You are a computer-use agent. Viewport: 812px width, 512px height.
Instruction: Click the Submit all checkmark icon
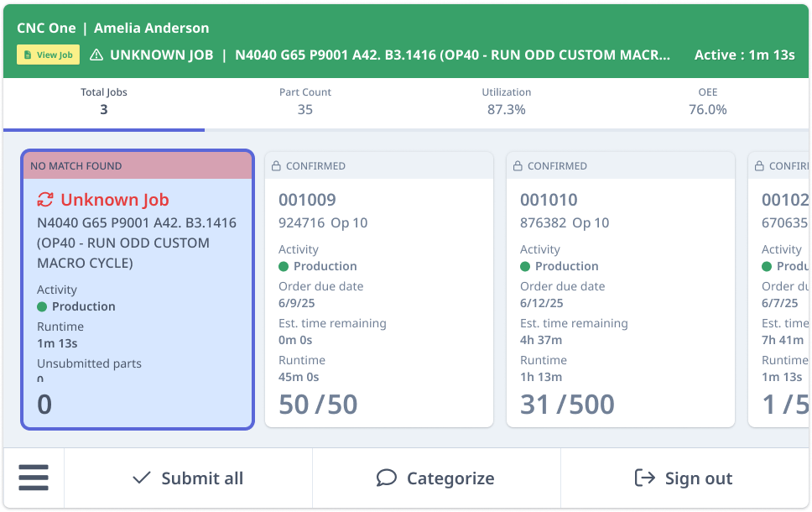(142, 478)
